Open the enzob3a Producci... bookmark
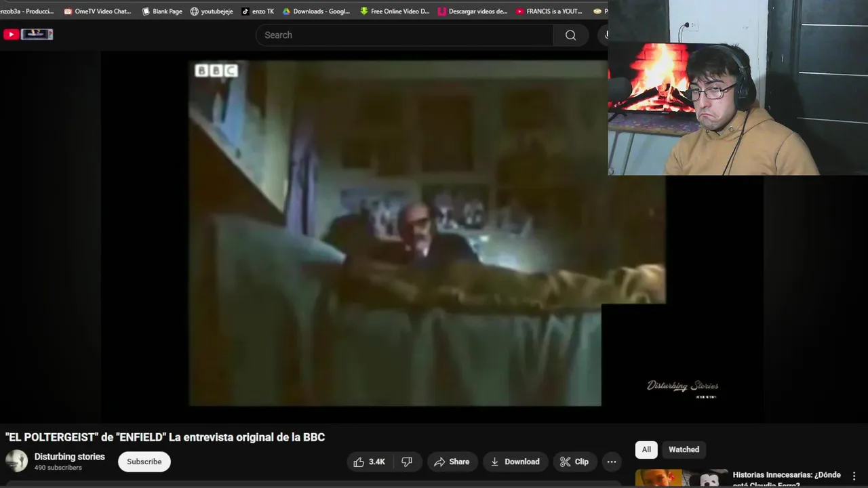868x488 pixels. pyautogui.click(x=27, y=11)
